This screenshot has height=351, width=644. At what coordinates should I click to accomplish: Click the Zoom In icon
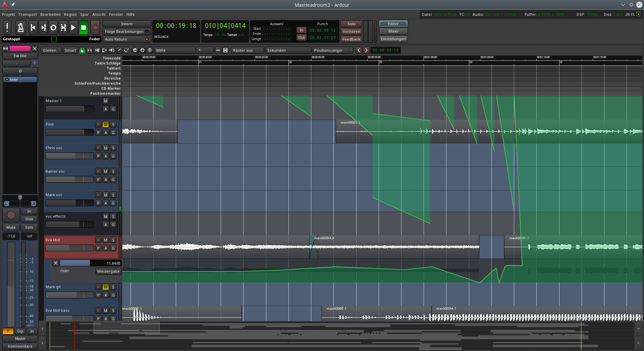143,50
